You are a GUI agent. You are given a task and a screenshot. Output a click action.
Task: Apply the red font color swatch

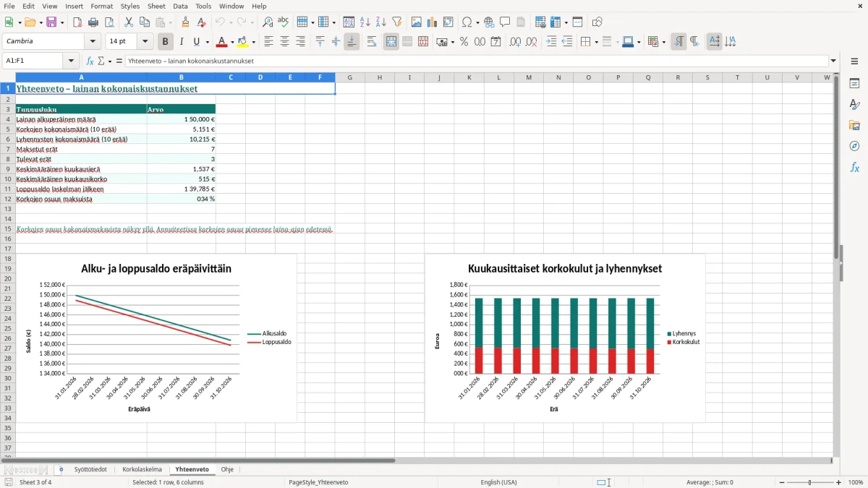pyautogui.click(x=221, y=42)
